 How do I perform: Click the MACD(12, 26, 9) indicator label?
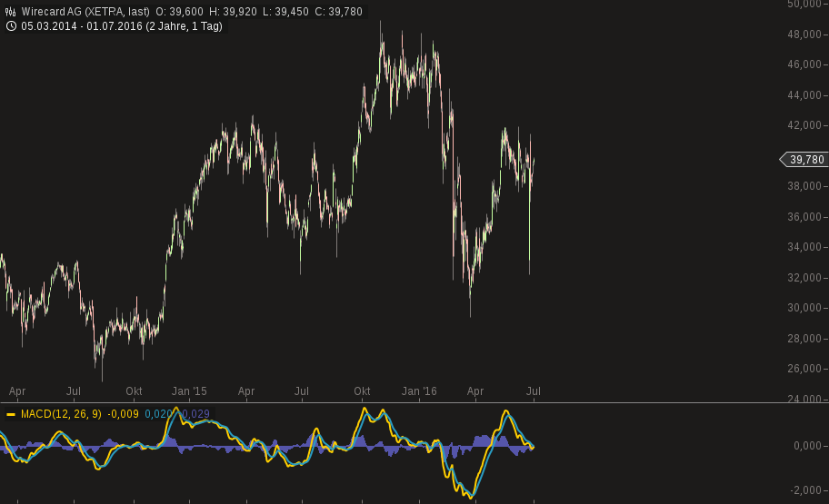(61, 414)
